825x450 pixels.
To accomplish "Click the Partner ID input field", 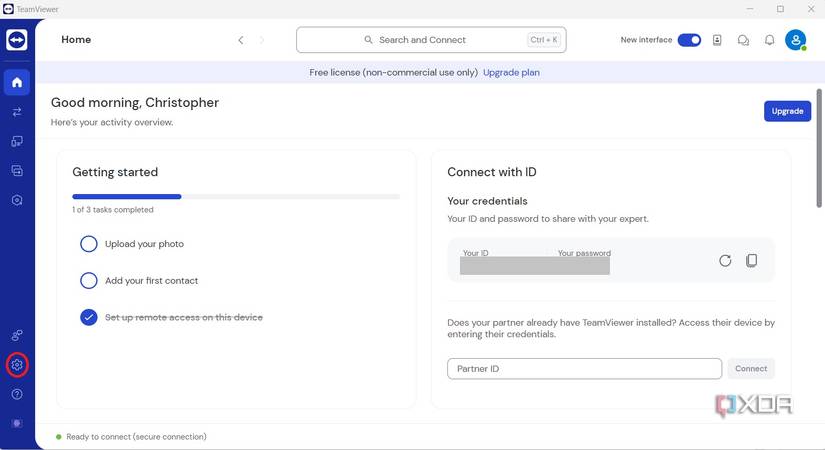I will [x=584, y=368].
